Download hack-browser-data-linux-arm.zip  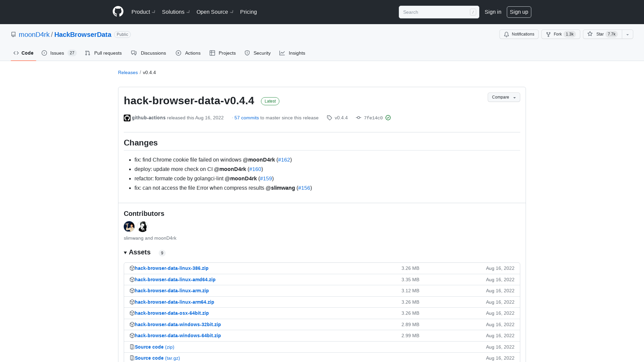(x=172, y=291)
